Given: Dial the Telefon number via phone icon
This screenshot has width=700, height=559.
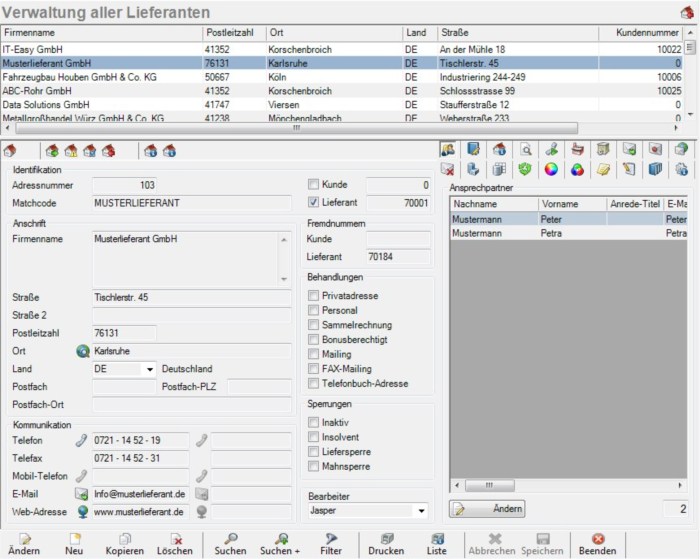Looking at the screenshot, I should point(82,441).
